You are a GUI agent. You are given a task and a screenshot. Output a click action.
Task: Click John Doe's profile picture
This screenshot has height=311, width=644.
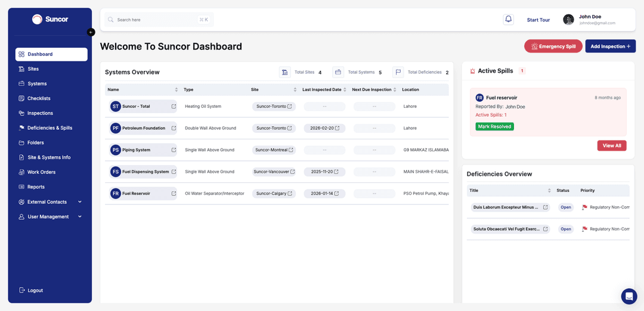pos(568,20)
